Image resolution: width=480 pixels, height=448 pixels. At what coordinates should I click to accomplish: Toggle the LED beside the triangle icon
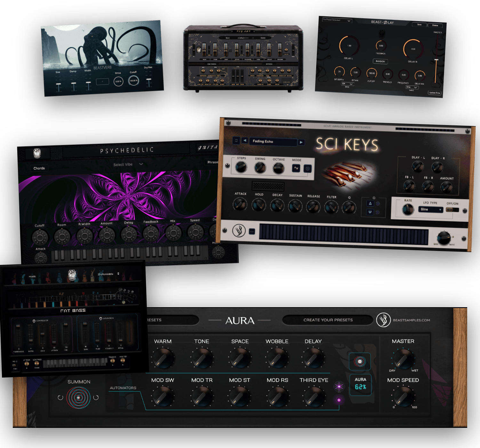coord(378,204)
